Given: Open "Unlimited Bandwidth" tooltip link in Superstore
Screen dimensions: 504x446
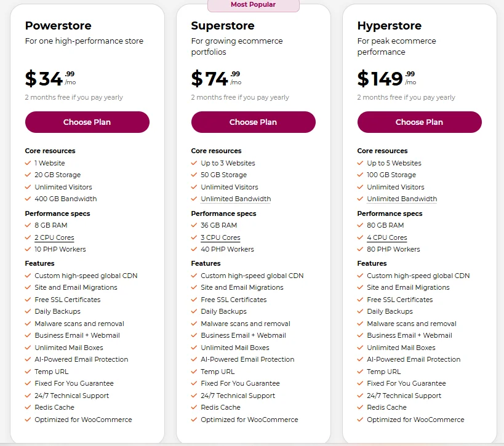Looking at the screenshot, I should [x=234, y=199].
